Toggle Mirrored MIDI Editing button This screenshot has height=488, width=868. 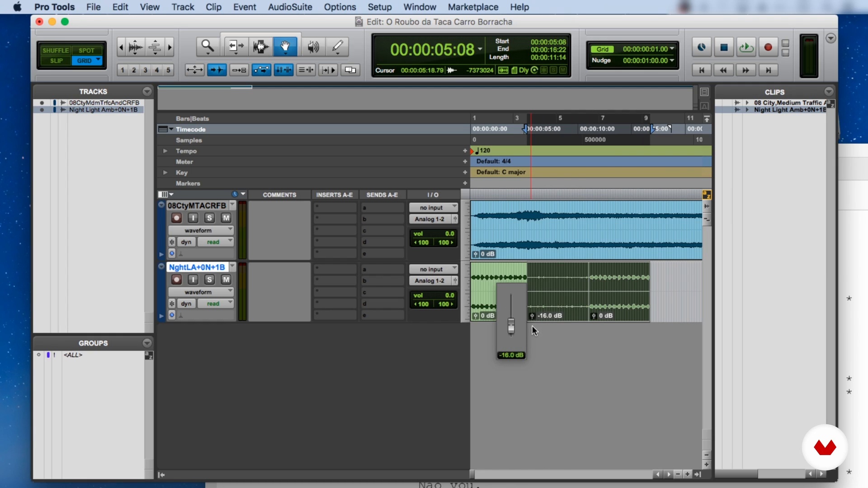click(239, 70)
